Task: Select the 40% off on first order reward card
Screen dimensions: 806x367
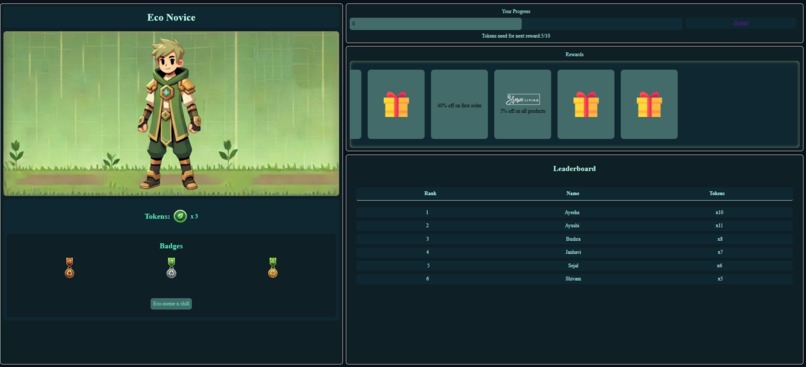Action: point(460,104)
